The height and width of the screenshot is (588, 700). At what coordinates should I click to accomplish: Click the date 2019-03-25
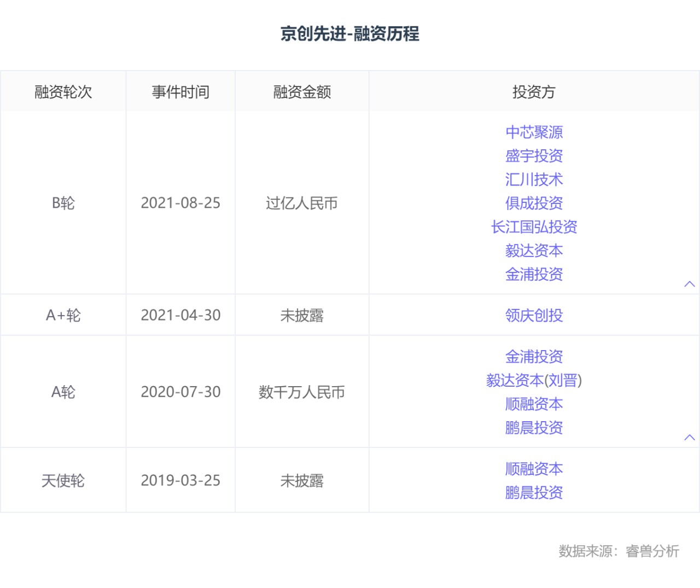(x=180, y=480)
